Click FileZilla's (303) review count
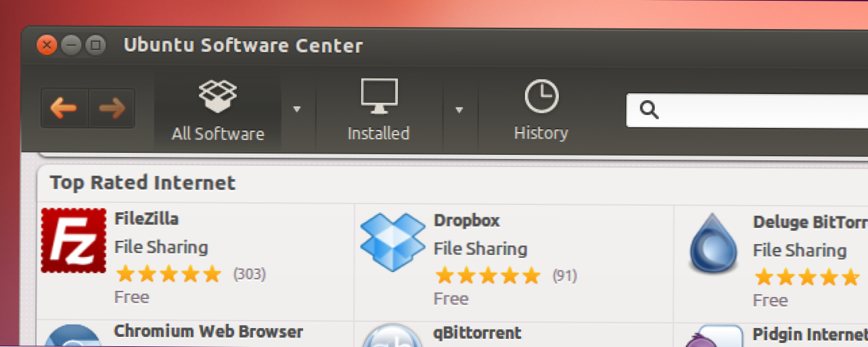 pos(250,274)
